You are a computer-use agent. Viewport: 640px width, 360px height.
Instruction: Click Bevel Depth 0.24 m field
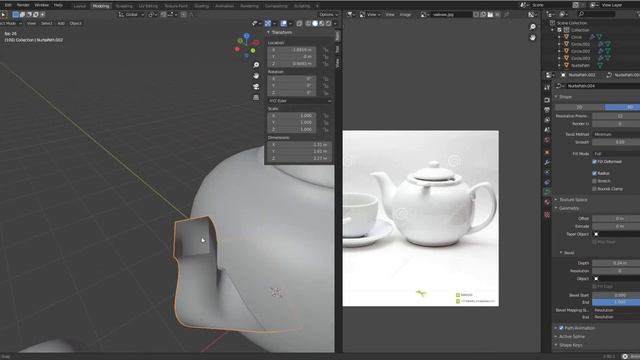point(616,263)
